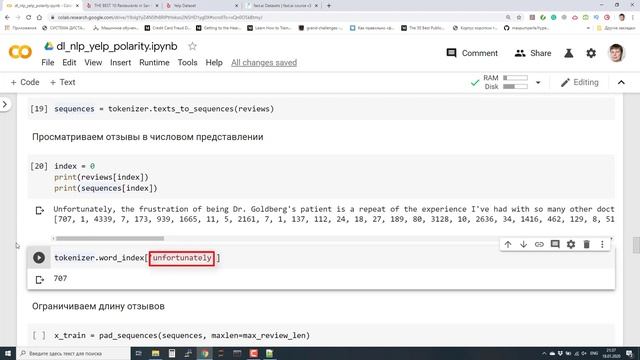Star the dl_nlp_yelp_polarity.ipynb notebook
640x360 pixels.
pyautogui.click(x=192, y=47)
